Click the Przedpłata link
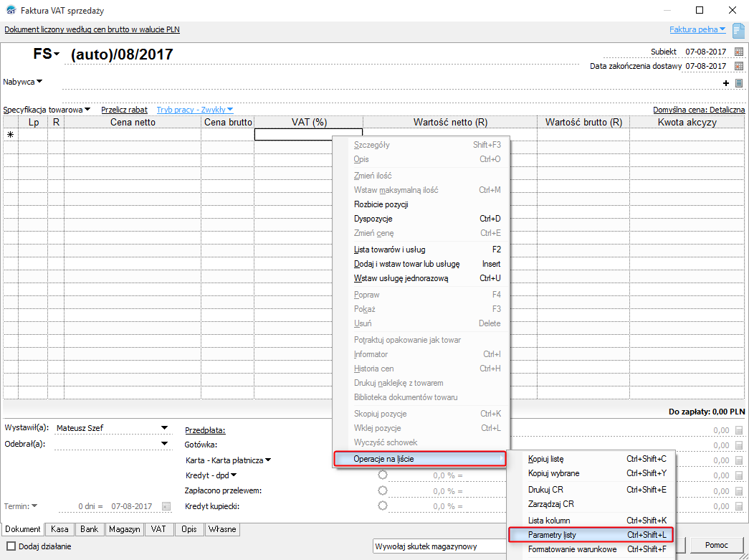 (205, 430)
